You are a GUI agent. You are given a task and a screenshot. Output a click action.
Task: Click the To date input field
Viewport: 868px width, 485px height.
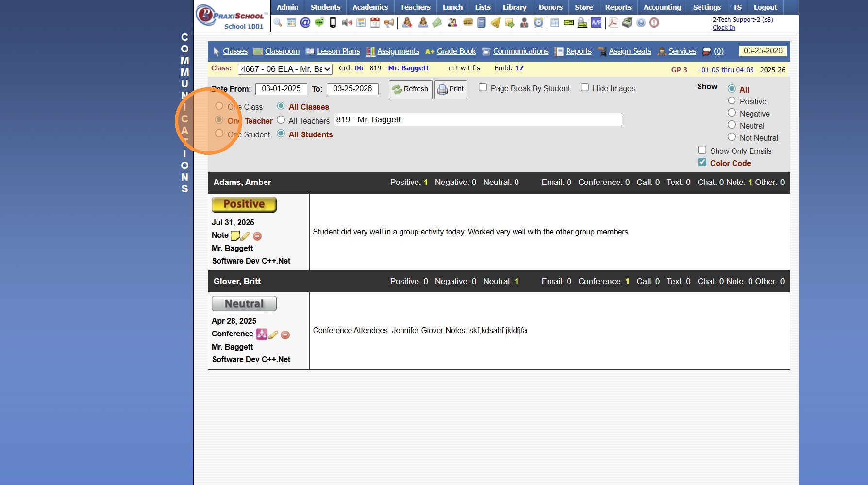point(352,89)
